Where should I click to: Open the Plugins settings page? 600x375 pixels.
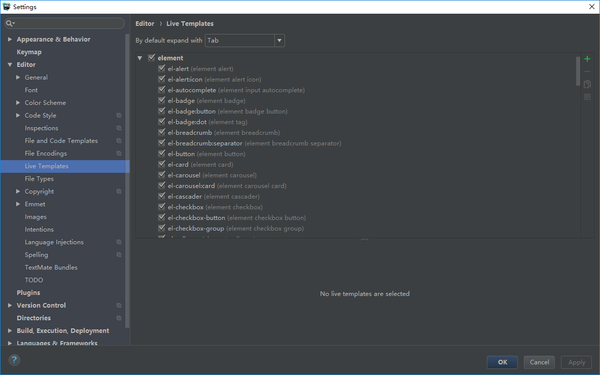28,293
